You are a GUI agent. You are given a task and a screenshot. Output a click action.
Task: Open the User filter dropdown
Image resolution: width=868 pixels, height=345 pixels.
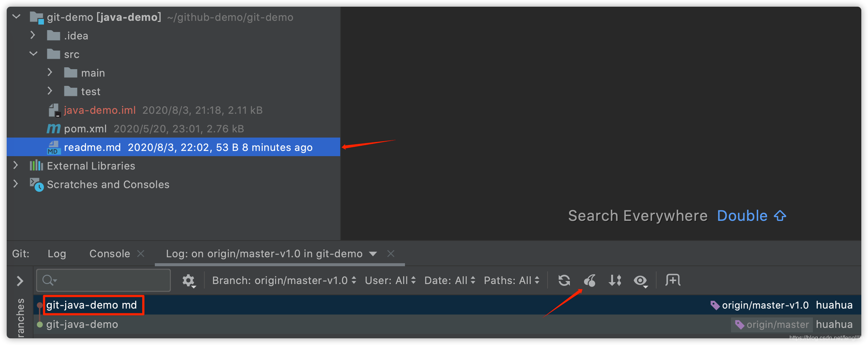coord(390,280)
